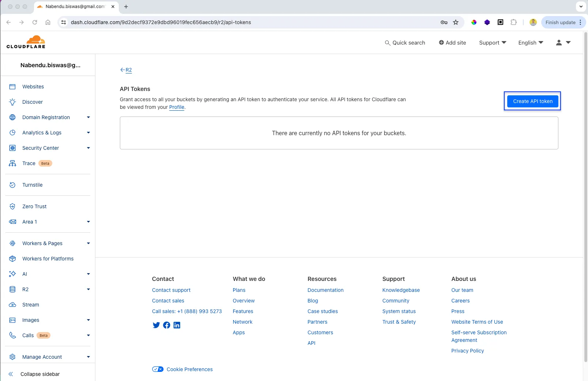This screenshot has height=381, width=588.
Task: Click the browser reload icon
Action: pyautogui.click(x=35, y=22)
